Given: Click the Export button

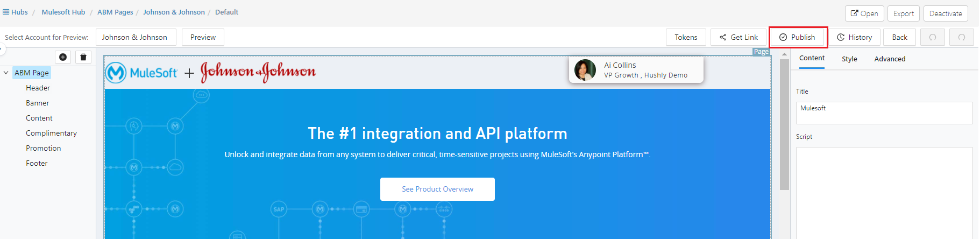Looking at the screenshot, I should pos(904,13).
